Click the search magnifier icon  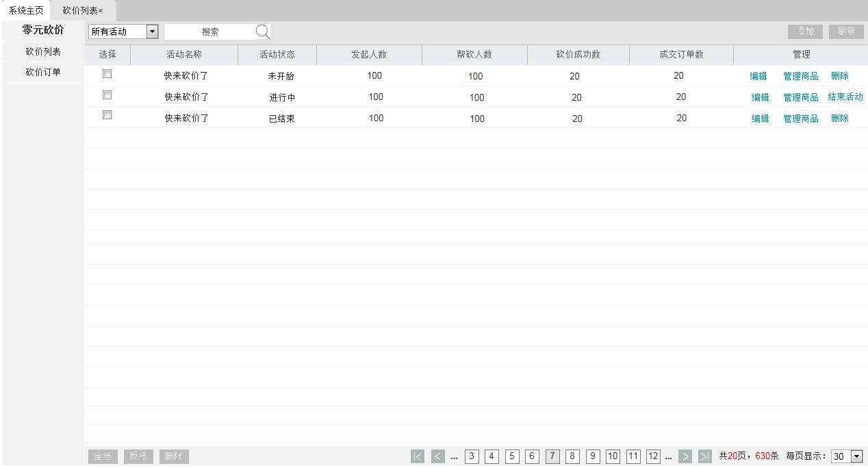pyautogui.click(x=263, y=32)
